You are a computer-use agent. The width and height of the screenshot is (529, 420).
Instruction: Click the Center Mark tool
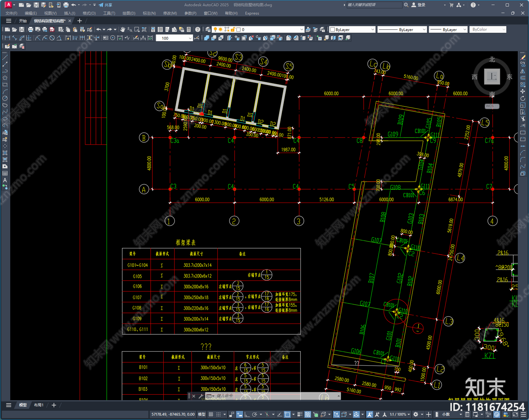click(113, 38)
